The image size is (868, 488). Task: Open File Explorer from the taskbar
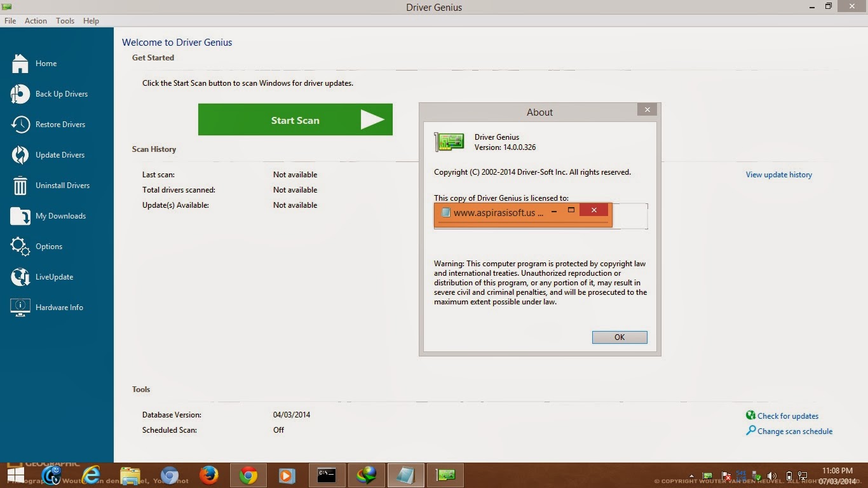(x=130, y=475)
